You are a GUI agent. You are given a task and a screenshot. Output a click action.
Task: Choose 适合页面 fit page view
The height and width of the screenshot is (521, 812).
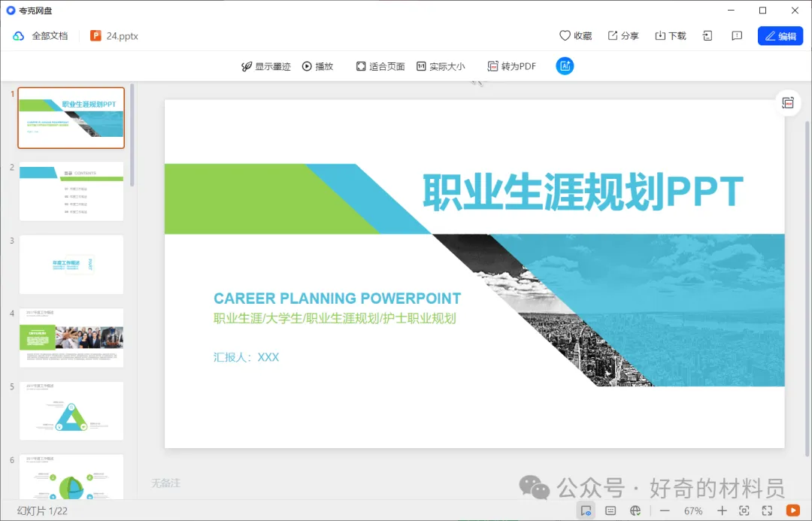380,66
